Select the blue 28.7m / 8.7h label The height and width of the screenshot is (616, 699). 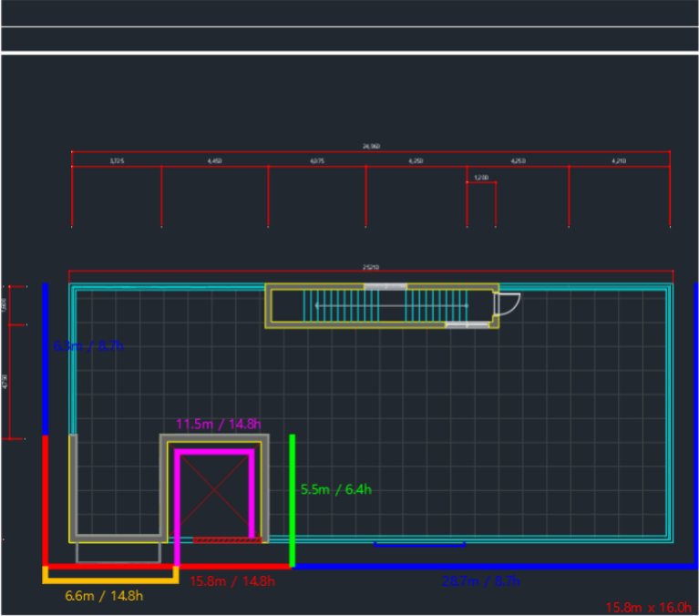(480, 581)
